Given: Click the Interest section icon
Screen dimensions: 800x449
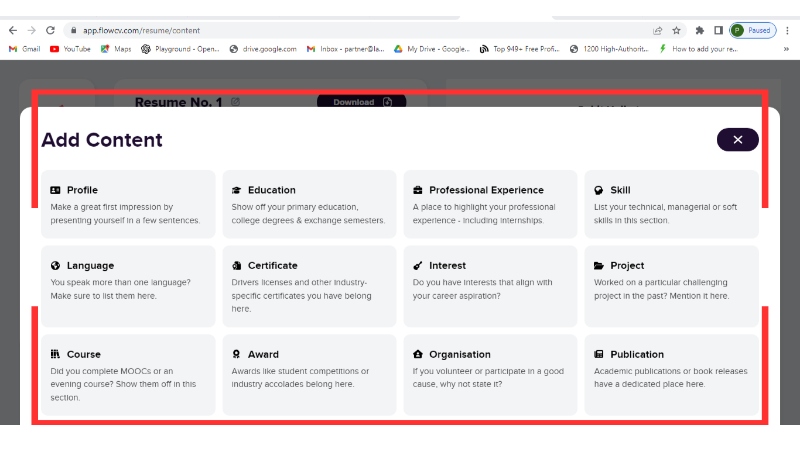Looking at the screenshot, I should click(x=417, y=266).
